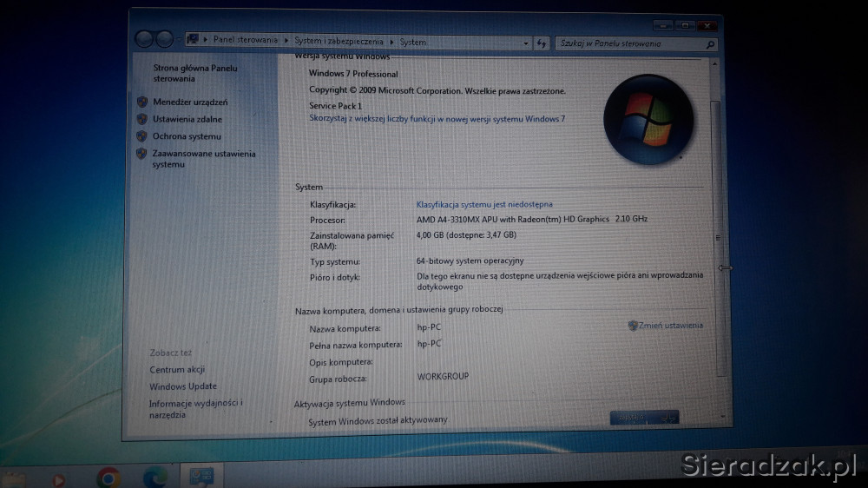
Task: Click the shield icon beside Zaawansowane ustawienia systemu
Action: pos(141,154)
